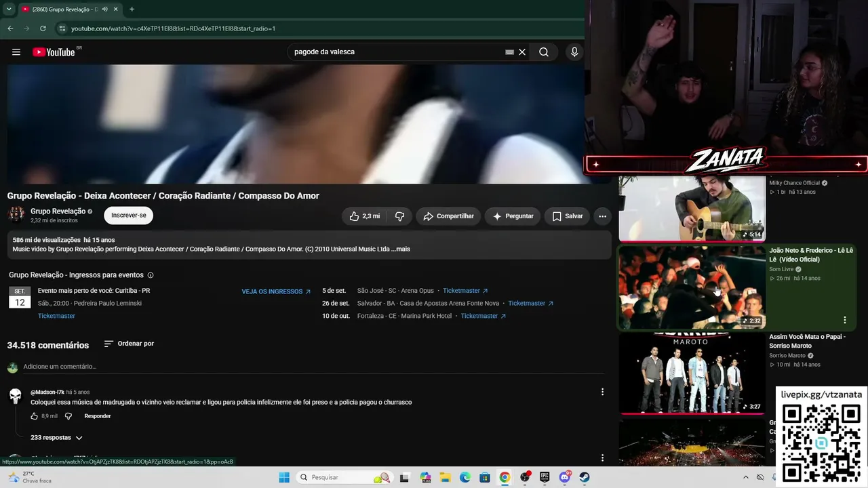Screen dimensions: 868x488
Task: Click the Perguntar button
Action: [513, 216]
